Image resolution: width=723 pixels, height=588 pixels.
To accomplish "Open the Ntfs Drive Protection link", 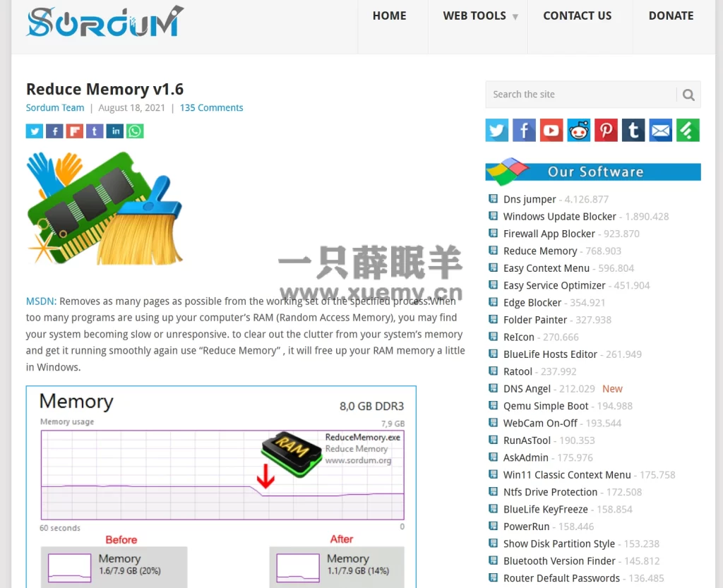I will [x=550, y=492].
